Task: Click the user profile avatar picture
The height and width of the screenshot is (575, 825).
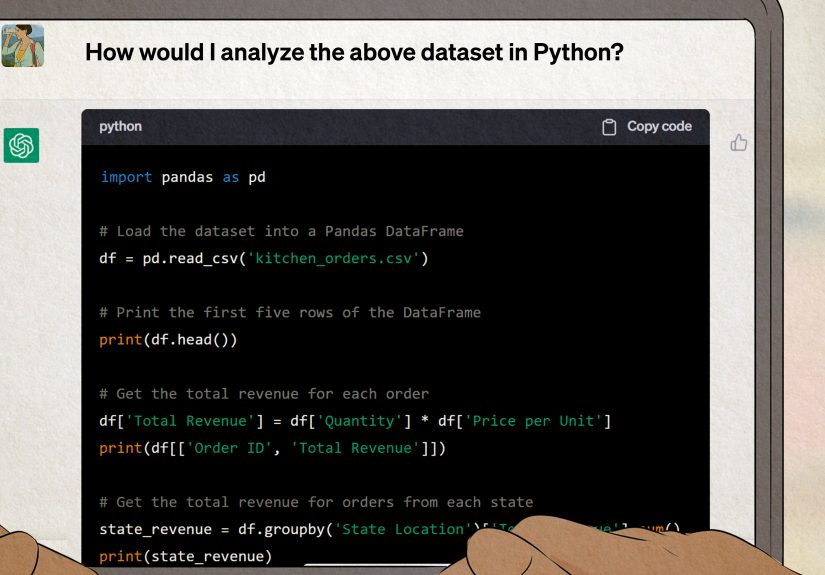Action: [x=22, y=46]
